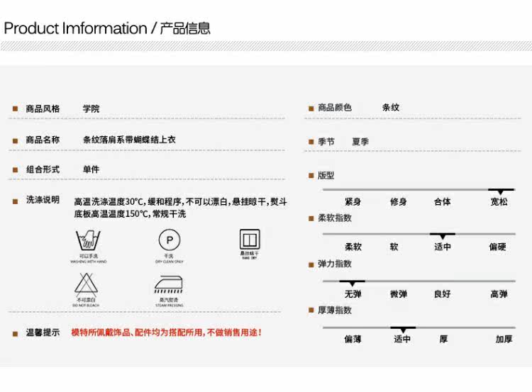Click the color value 条纹
Viewport: 532px width, 392px height.
coord(391,108)
